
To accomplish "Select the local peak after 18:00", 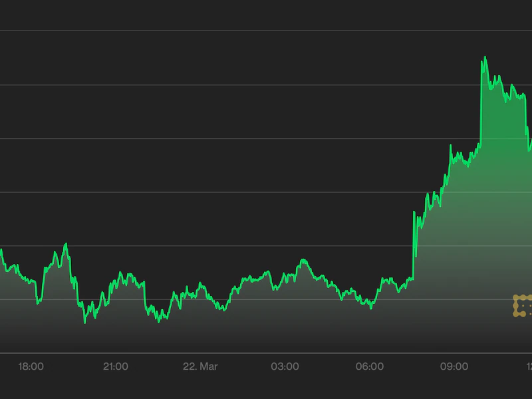I will pos(65,245).
